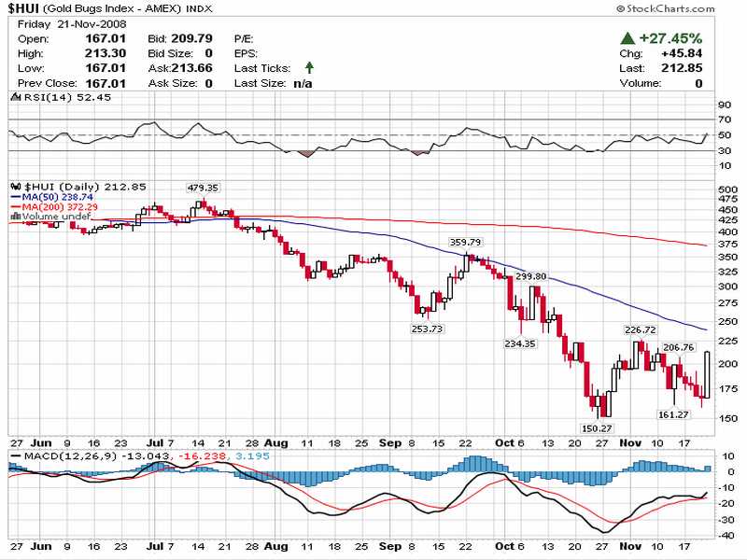Click the Nov label under the MACD panel
Image resolution: width=747 pixels, height=560 pixels.
(x=630, y=546)
